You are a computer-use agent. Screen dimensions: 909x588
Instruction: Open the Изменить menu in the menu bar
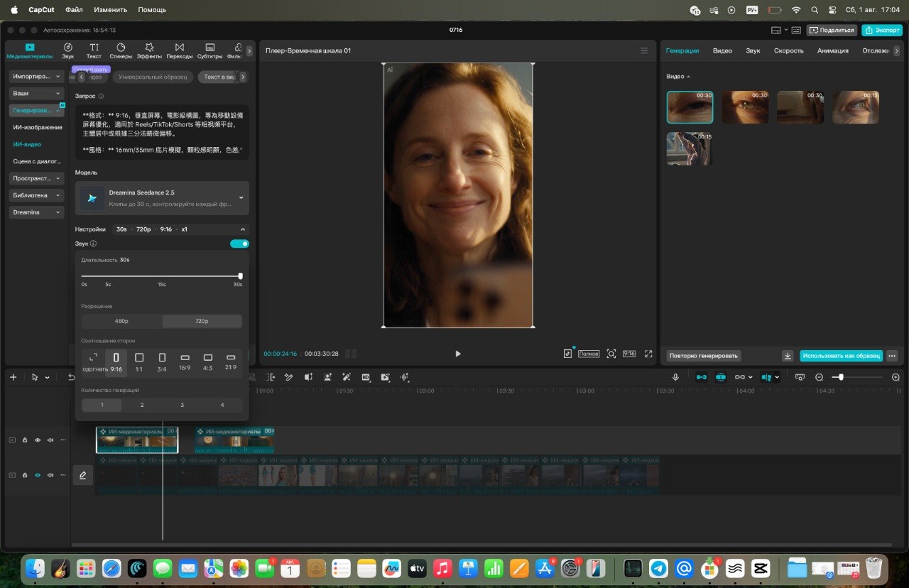(x=110, y=10)
